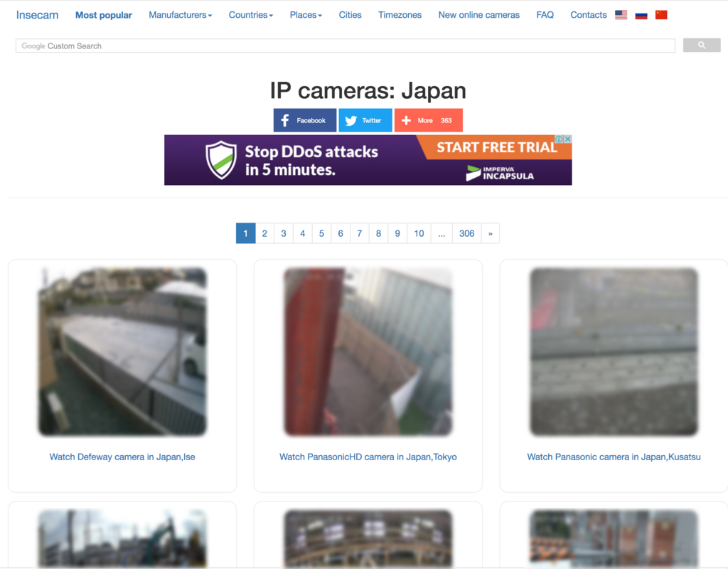Open the Contacts page
Image resolution: width=728 pixels, height=569 pixels.
point(588,15)
